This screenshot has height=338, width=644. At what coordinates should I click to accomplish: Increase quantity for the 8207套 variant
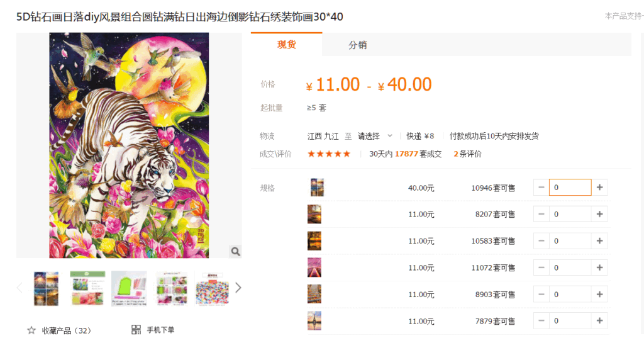(599, 214)
